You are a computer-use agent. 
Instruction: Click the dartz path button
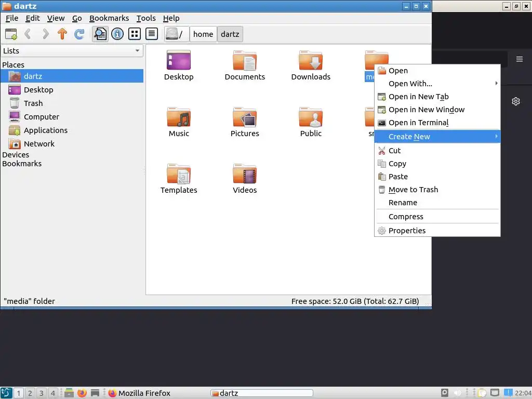click(x=230, y=34)
